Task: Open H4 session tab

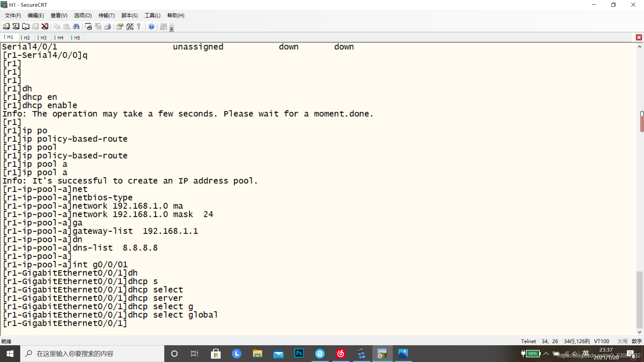Action: click(x=61, y=37)
